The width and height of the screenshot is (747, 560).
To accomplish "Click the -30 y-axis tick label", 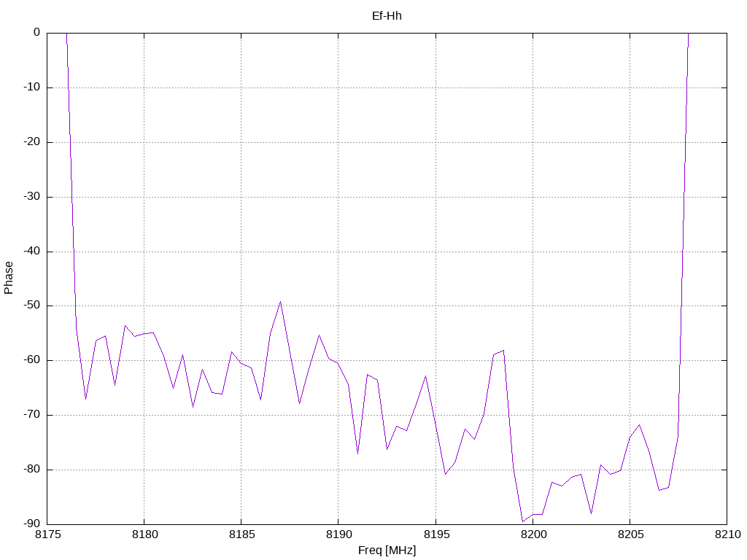I will (32, 196).
